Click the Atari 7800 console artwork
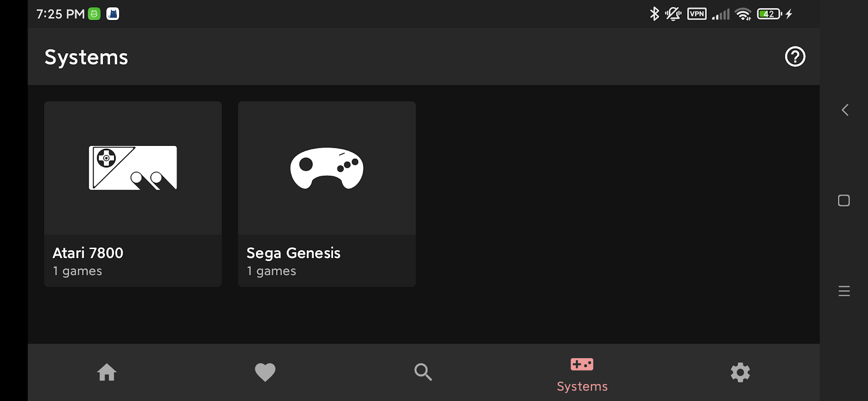Image resolution: width=868 pixels, height=401 pixels. coord(133,168)
